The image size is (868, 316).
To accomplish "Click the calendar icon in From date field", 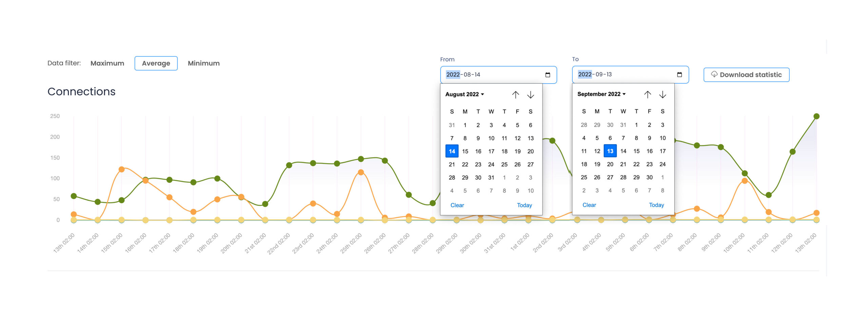I will (x=547, y=75).
